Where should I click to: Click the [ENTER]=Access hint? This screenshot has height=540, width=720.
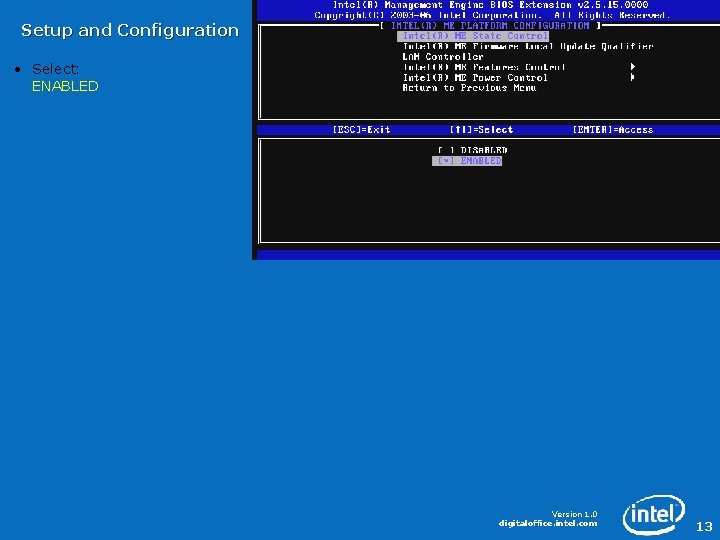[613, 130]
